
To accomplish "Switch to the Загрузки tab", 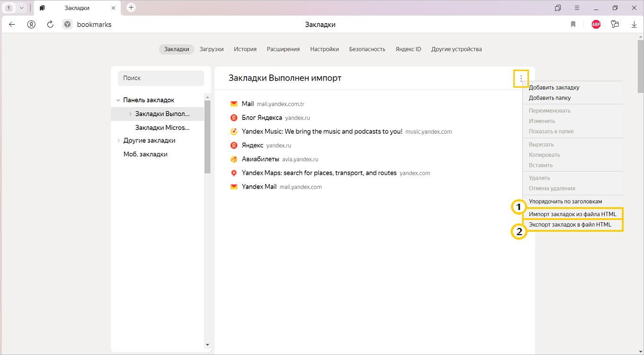I will (x=211, y=49).
